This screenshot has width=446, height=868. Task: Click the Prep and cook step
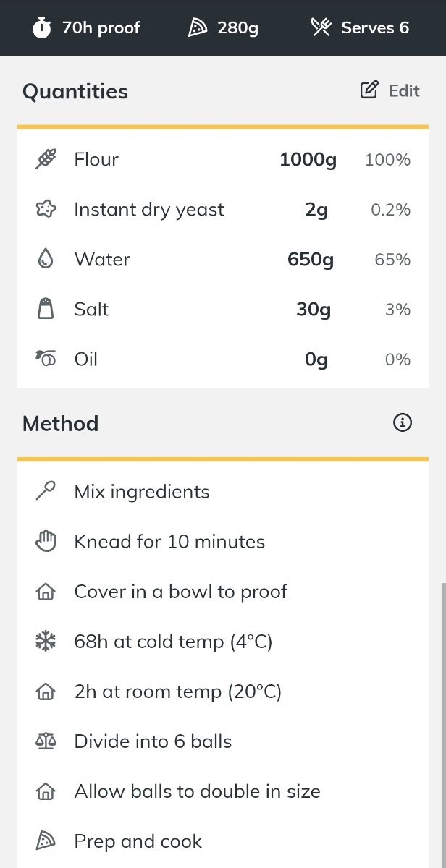pos(223,841)
